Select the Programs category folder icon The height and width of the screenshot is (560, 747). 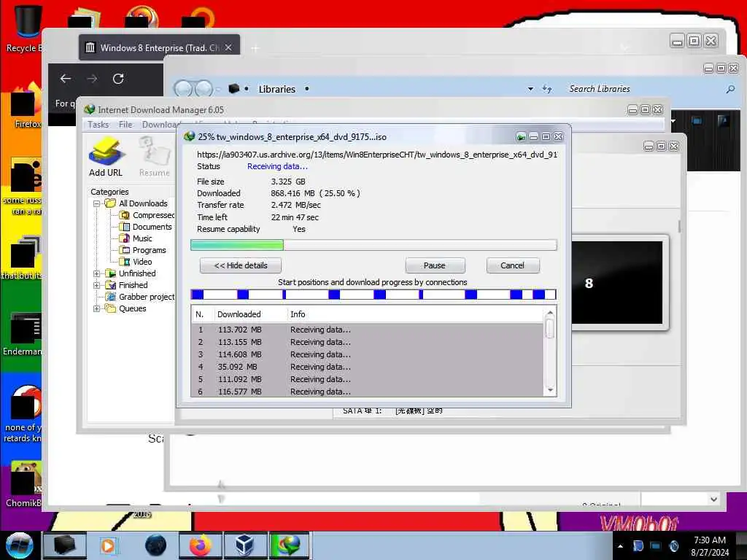(125, 250)
